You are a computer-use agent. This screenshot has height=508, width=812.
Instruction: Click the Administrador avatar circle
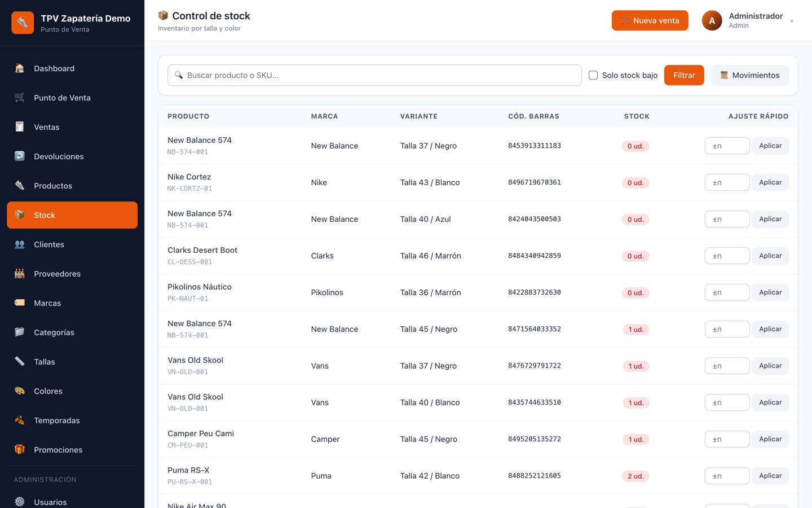tap(712, 20)
